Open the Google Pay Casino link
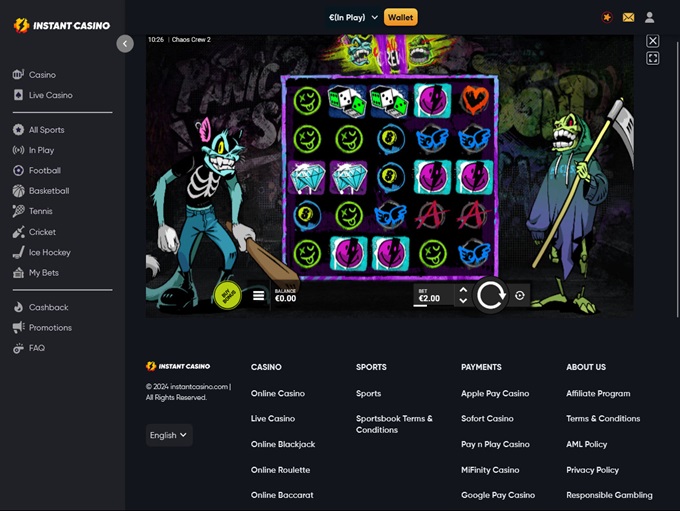The height and width of the screenshot is (511, 680). coord(498,495)
